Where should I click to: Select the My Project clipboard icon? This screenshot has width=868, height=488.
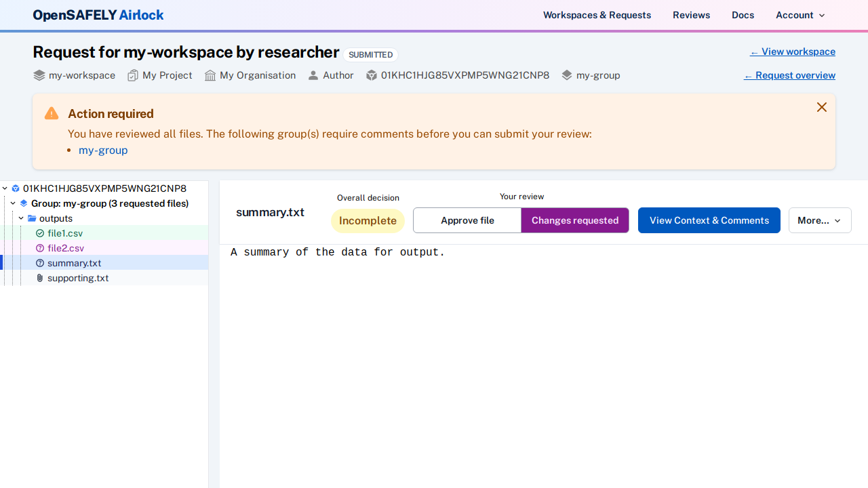133,75
